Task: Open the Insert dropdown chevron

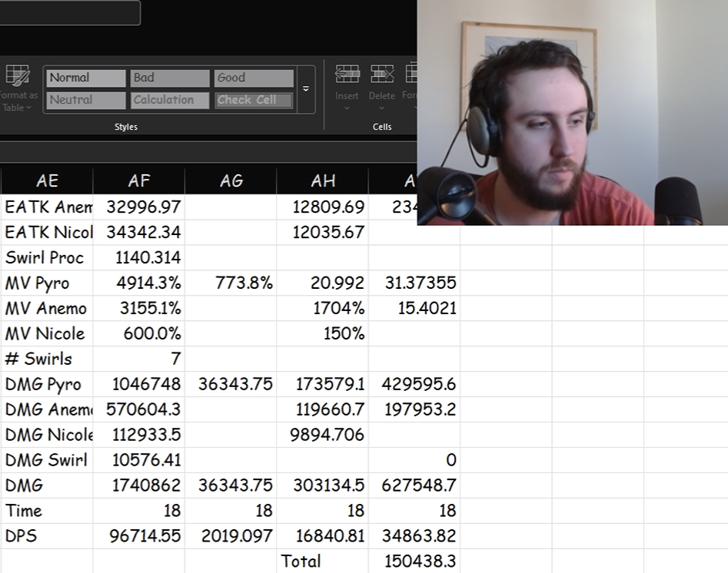Action: (x=347, y=108)
